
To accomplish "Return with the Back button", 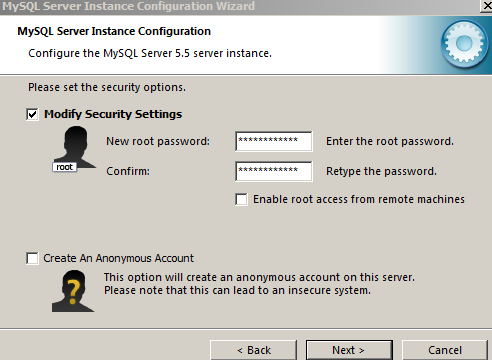I will 253,350.
